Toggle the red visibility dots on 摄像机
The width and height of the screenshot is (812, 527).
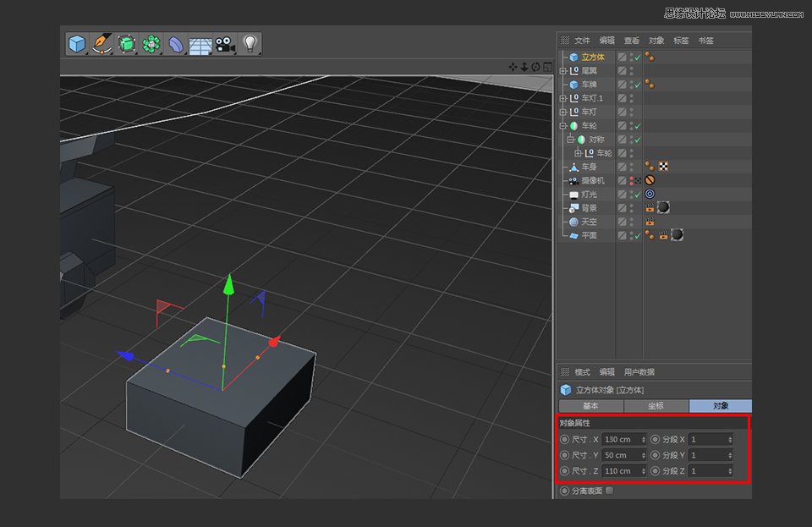[x=633, y=179]
